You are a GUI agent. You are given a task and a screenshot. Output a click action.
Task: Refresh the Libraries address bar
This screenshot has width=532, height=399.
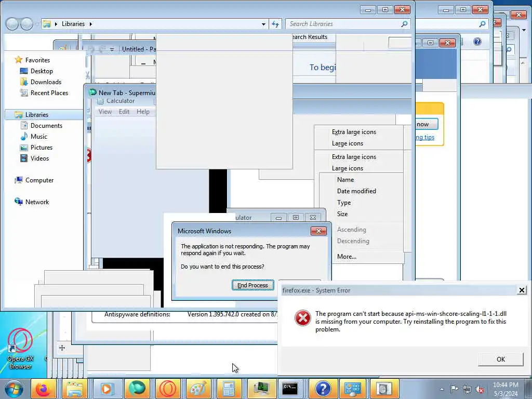[275, 24]
